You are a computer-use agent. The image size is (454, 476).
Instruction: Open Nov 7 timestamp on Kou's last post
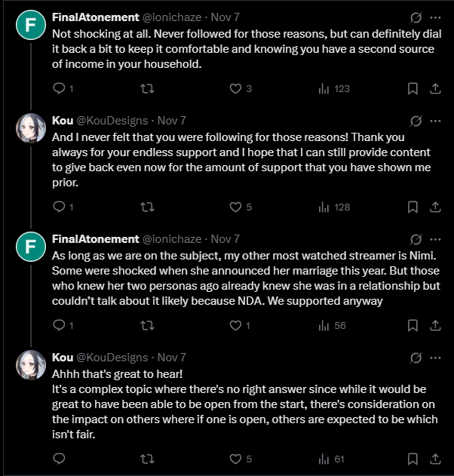point(172,357)
